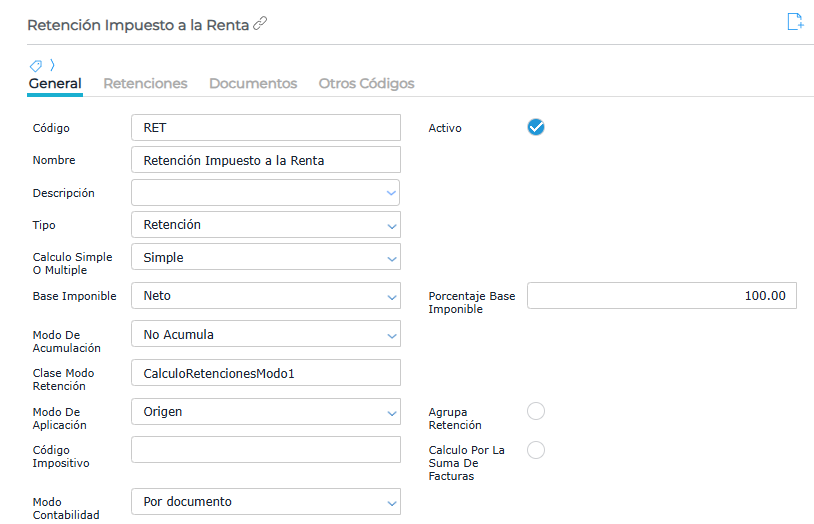
Task: Click the tag icon above the tabs
Action: coord(36,65)
